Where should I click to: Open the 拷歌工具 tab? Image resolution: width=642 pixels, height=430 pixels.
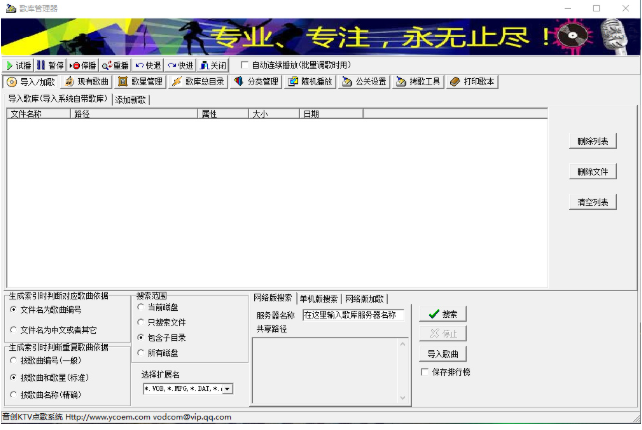click(418, 81)
